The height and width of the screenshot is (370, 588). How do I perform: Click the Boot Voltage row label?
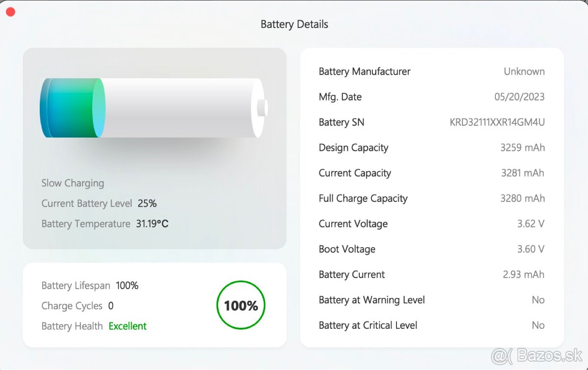[347, 249]
